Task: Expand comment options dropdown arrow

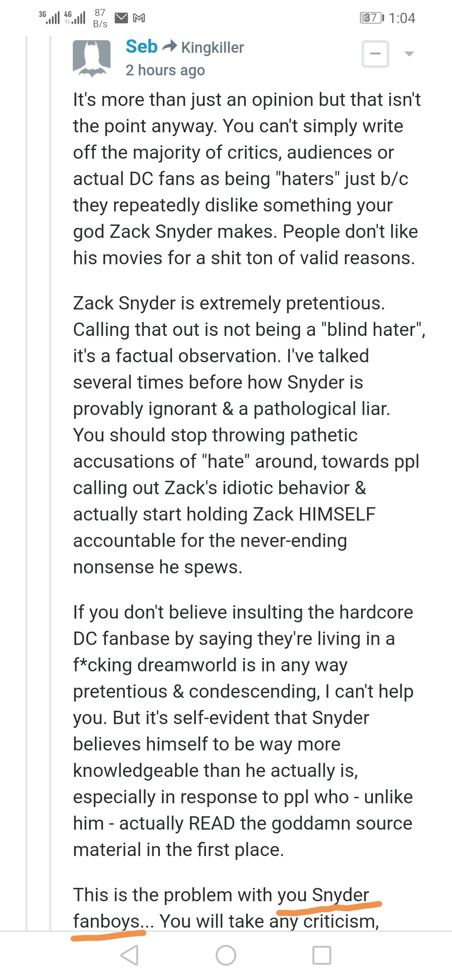Action: [x=409, y=54]
